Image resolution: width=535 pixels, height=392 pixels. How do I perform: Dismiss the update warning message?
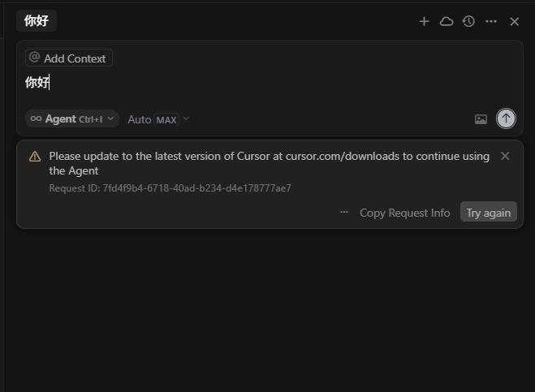tap(505, 156)
